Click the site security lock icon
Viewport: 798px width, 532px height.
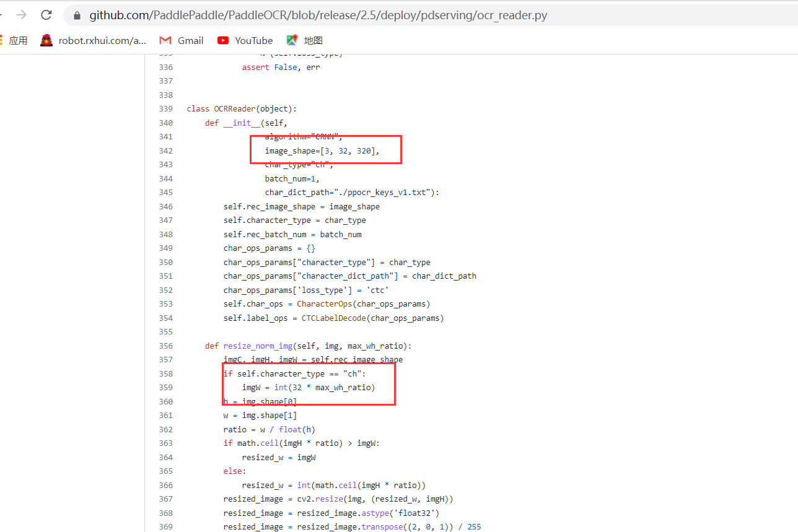click(76, 15)
